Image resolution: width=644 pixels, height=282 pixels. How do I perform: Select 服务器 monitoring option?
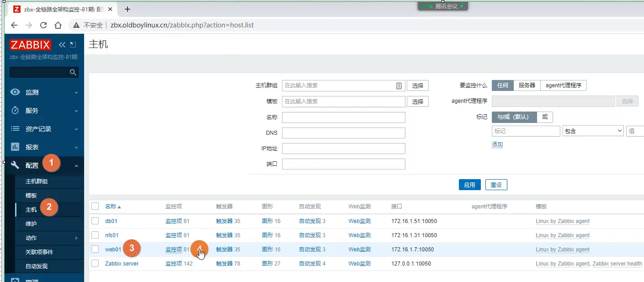[527, 85]
